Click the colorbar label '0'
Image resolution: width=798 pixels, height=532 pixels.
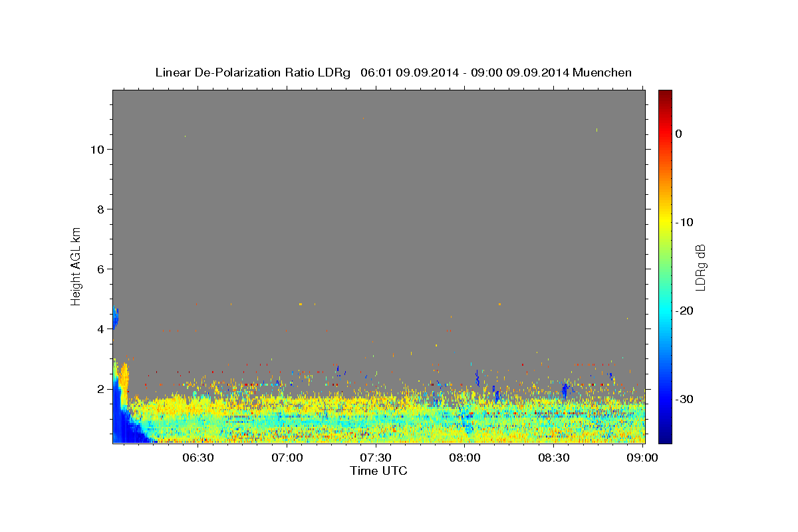point(679,134)
